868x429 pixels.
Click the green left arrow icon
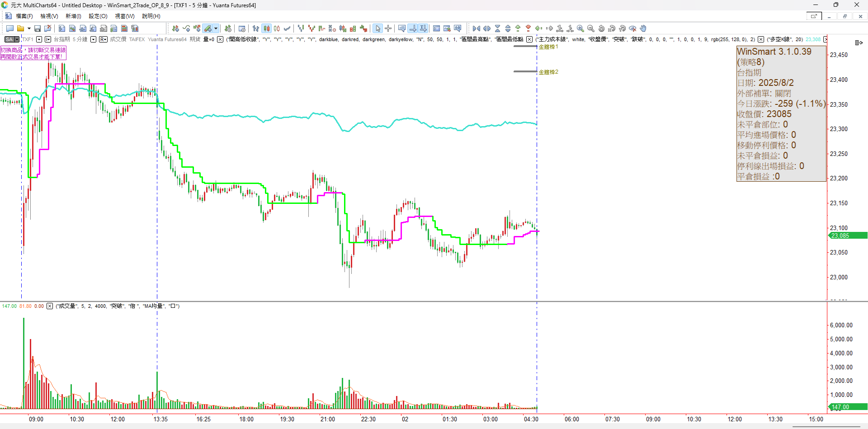[538, 28]
